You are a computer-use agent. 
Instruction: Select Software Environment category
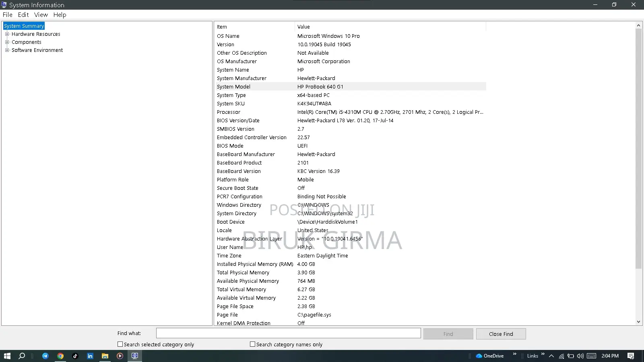coord(37,50)
